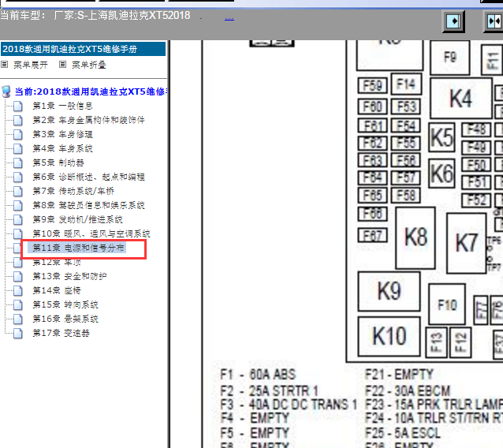Open chapter 第13章 安全和防护

[69, 276]
